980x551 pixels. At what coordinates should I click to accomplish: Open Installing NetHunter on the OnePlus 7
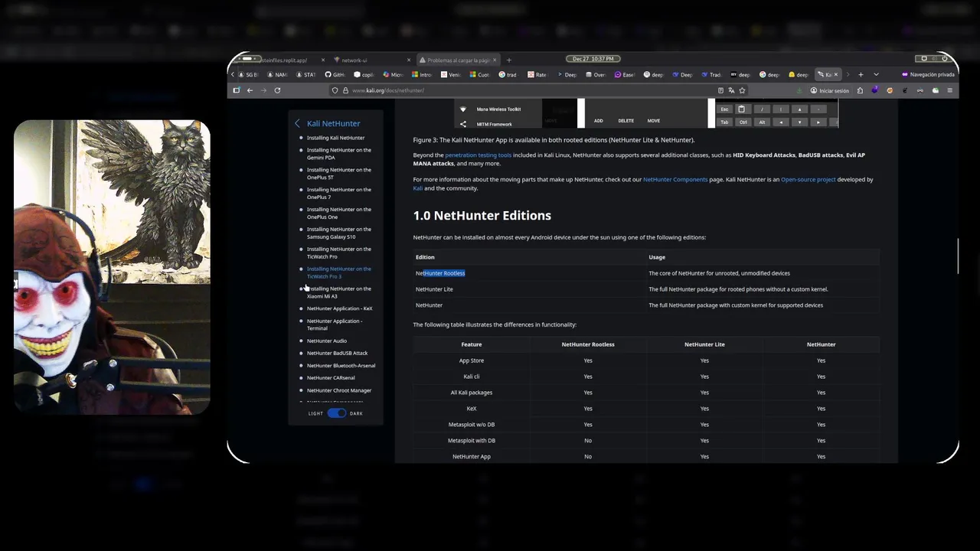[338, 193]
